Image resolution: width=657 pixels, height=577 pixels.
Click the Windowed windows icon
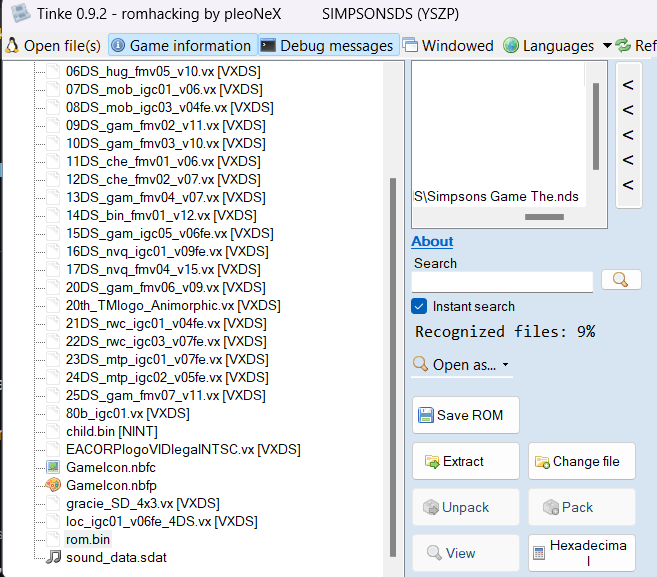[410, 45]
